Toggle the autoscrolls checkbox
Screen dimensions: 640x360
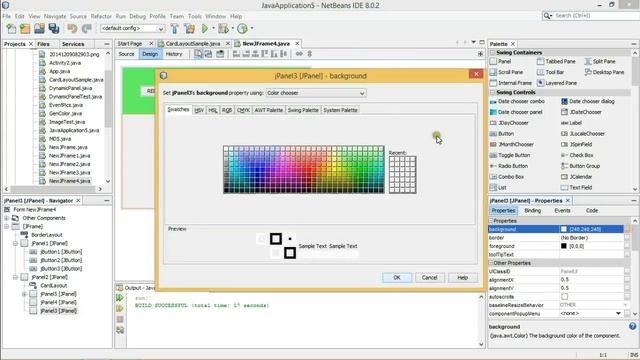point(564,297)
